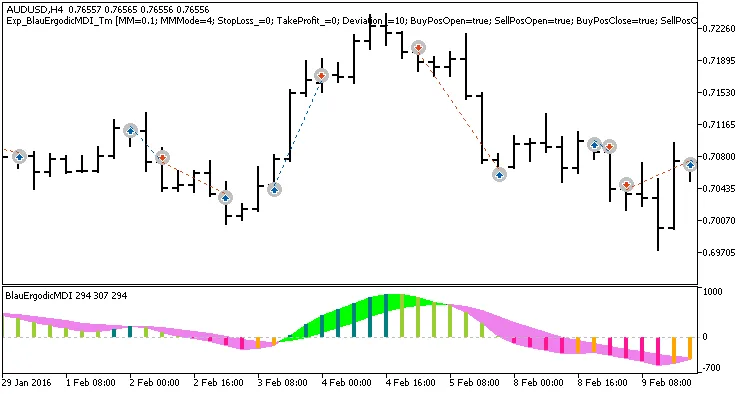Click the last orange histogram bar at the indicator's right edge
The width and height of the screenshot is (750, 394).
point(690,348)
